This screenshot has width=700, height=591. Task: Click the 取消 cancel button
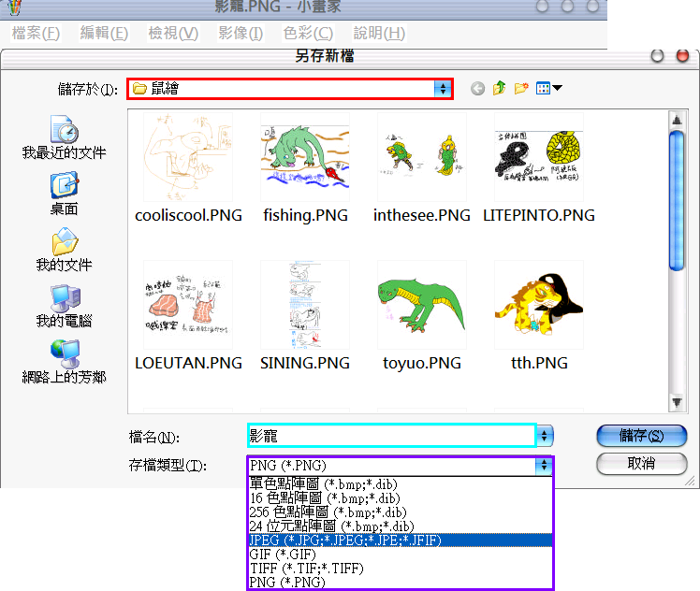[642, 464]
